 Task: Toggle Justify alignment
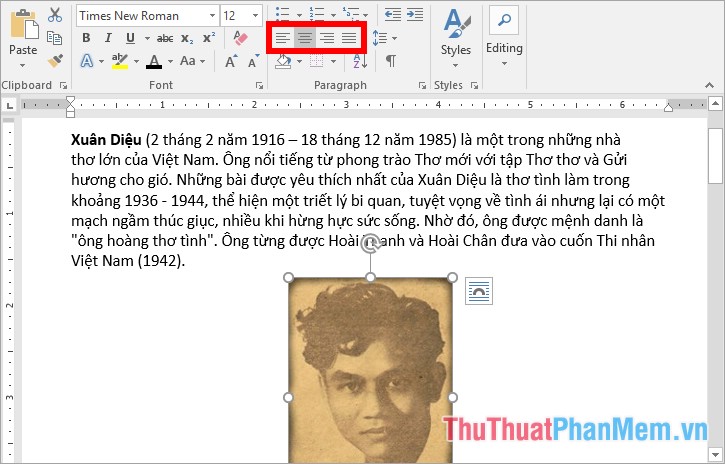(x=349, y=38)
